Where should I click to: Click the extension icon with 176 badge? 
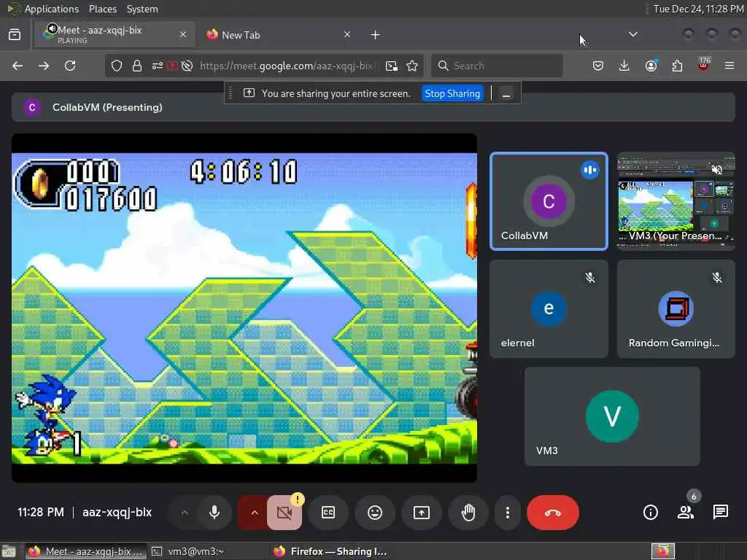703,66
